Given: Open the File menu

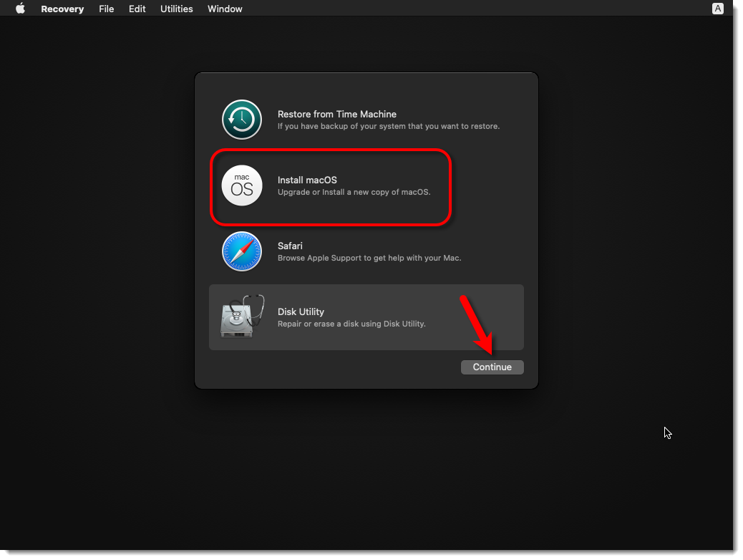Looking at the screenshot, I should (x=106, y=9).
